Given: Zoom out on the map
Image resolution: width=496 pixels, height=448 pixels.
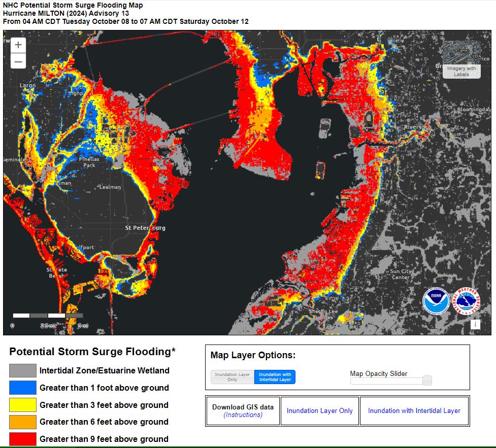Looking at the screenshot, I should pos(18,61).
